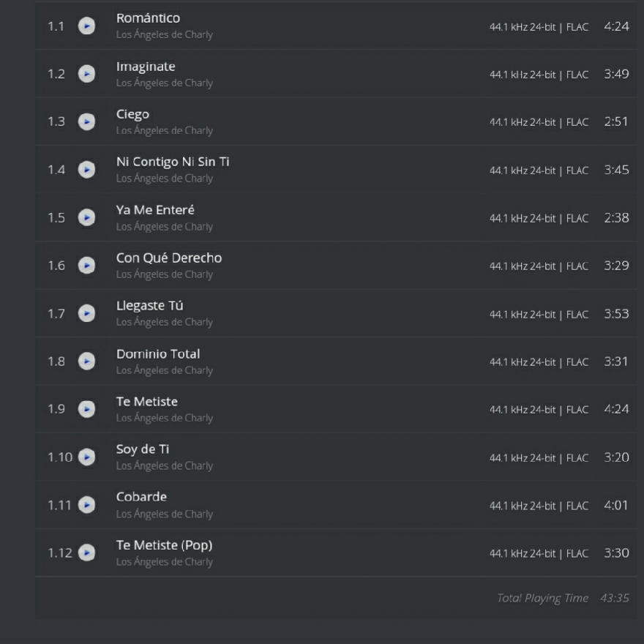Select the Cobarde track title
Image resolution: width=644 pixels, height=644 pixels.
(x=141, y=497)
